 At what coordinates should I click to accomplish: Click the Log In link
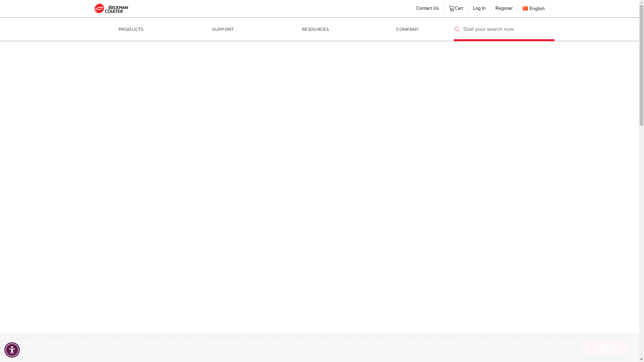click(x=479, y=8)
